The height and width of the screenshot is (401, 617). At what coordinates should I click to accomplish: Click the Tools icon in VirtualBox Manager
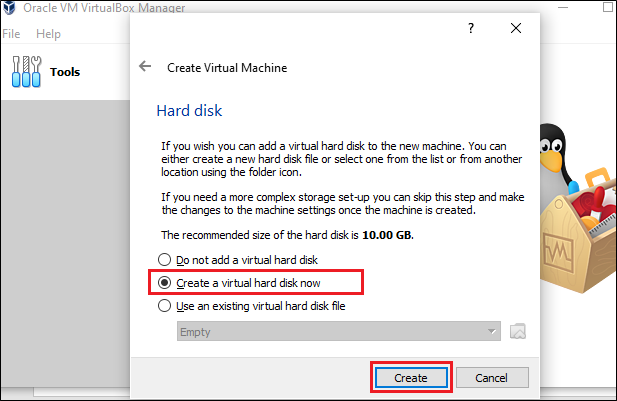click(26, 71)
